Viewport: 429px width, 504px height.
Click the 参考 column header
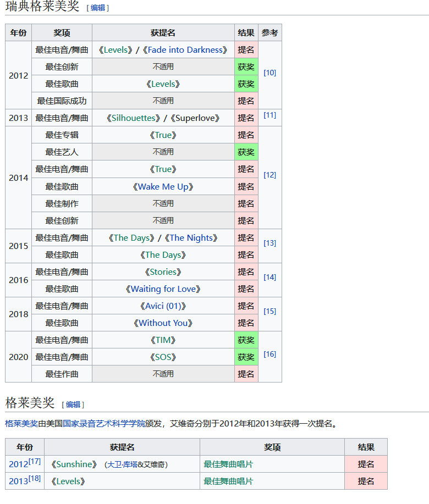270,32
